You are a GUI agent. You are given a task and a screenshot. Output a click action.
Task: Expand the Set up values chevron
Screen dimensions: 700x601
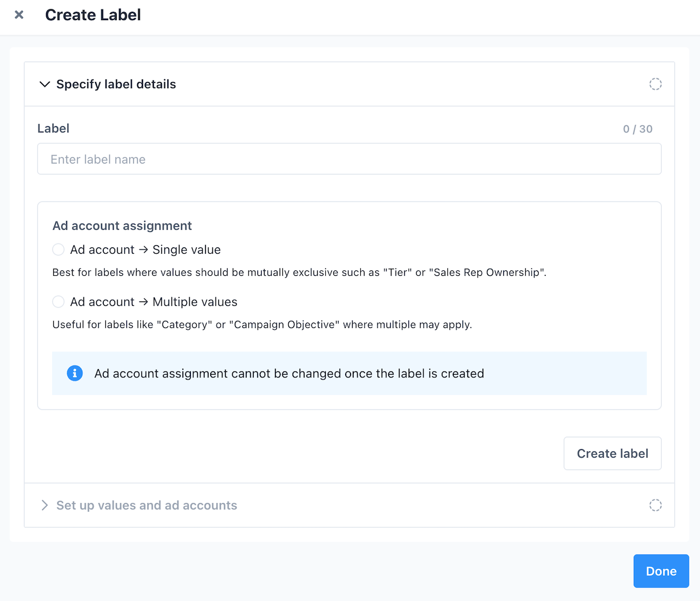click(45, 505)
